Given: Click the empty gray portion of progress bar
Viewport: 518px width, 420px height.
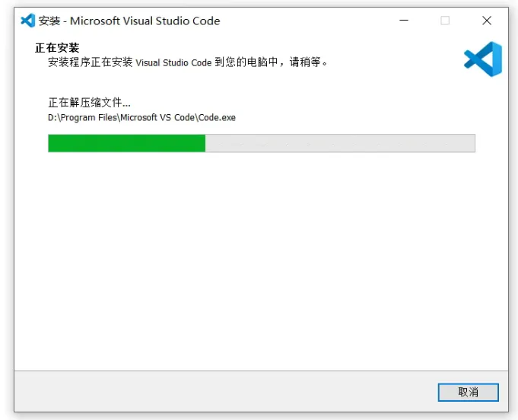Looking at the screenshot, I should (340, 143).
